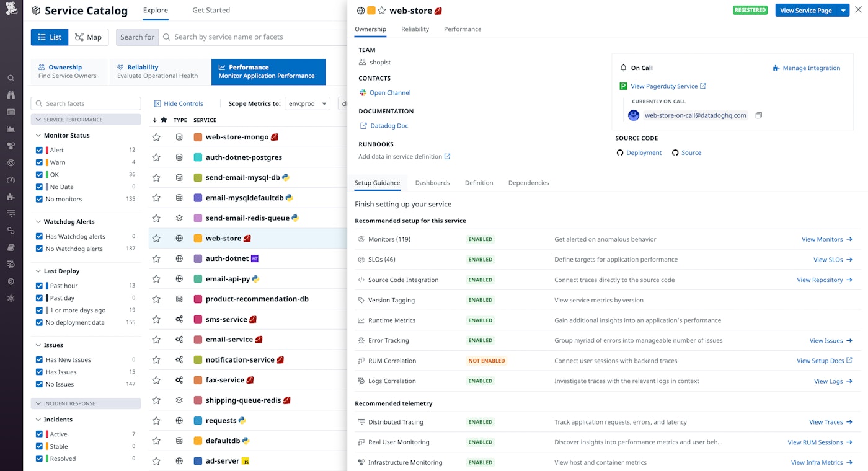Viewport: 868px width, 471px height.
Task: Click the star icon beside web-store panel title
Action: pyautogui.click(x=382, y=11)
